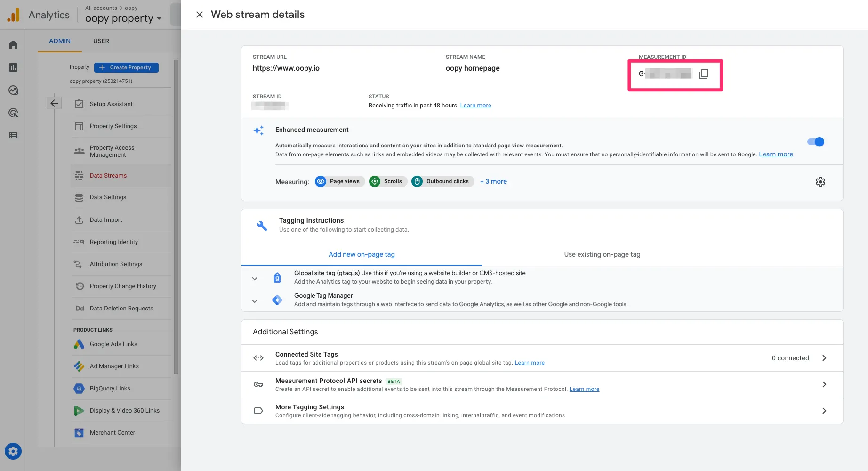This screenshot has height=471, width=868.
Task: Click the Google Ads Links logo
Action: coord(79,344)
